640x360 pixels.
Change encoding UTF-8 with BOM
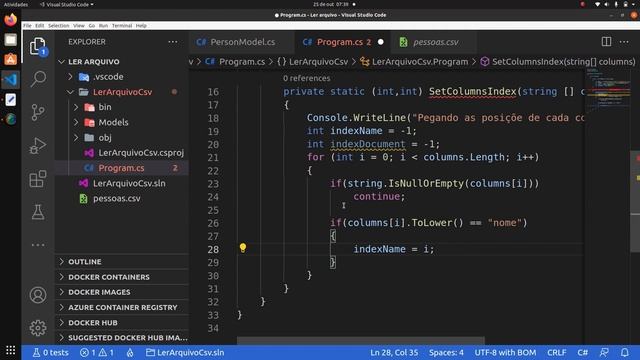(505, 352)
